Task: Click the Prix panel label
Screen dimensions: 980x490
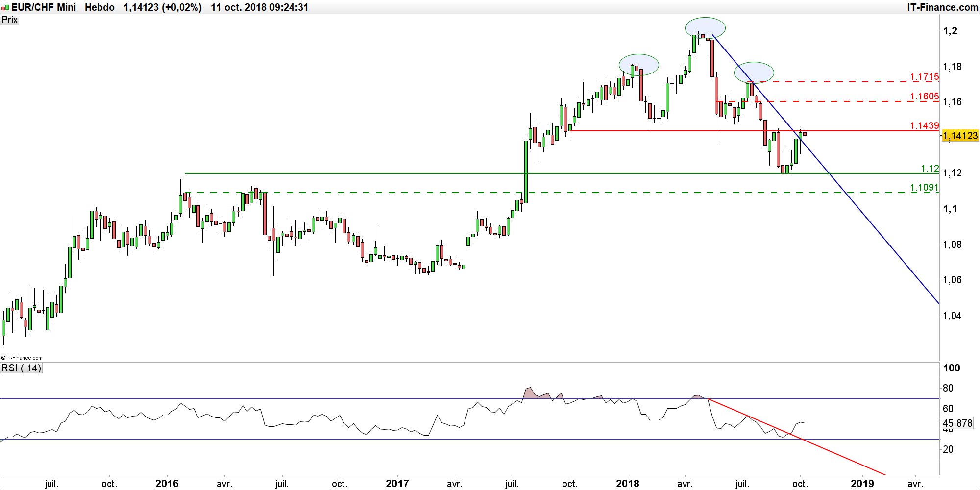Action: pyautogui.click(x=10, y=20)
